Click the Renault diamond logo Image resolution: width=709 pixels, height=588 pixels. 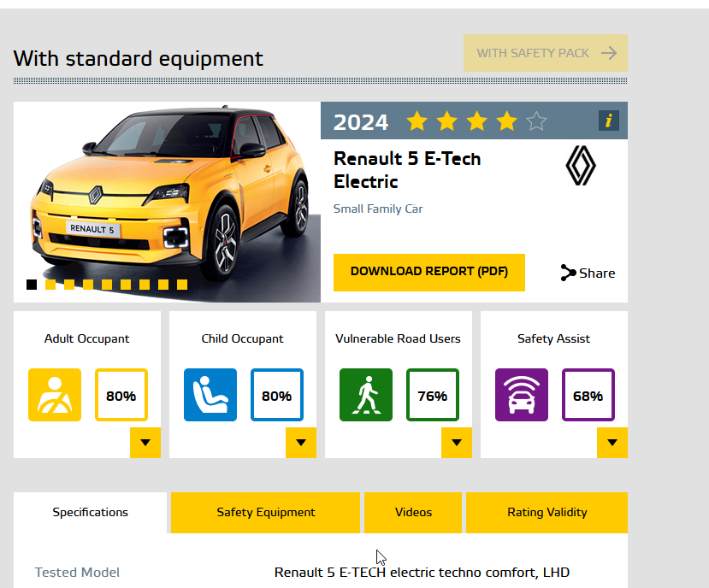[x=581, y=166]
